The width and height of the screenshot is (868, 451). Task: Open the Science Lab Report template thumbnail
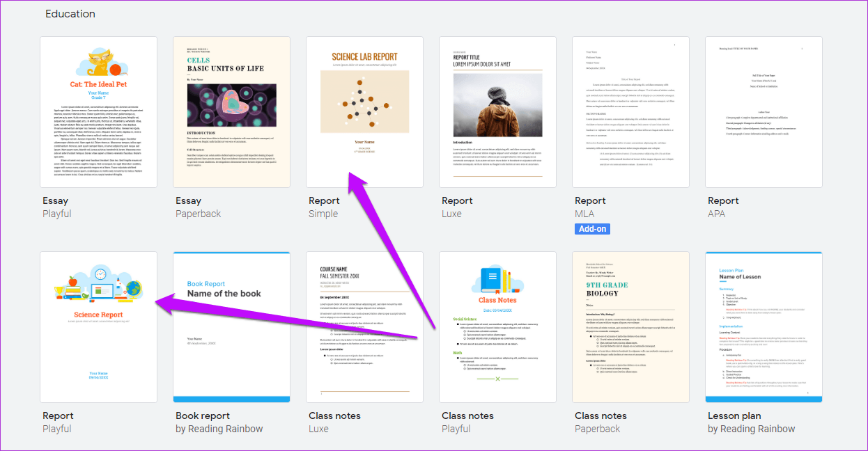[364, 112]
